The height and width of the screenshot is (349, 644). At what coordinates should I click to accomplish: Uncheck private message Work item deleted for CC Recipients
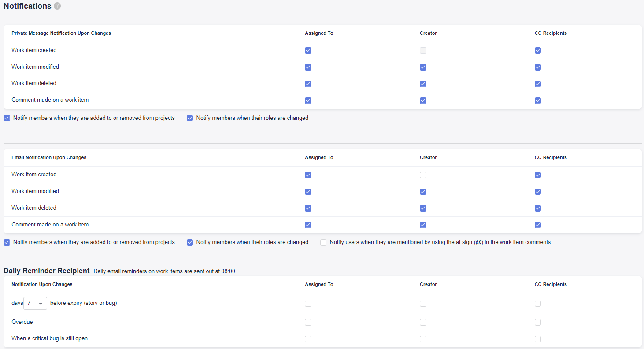(538, 84)
